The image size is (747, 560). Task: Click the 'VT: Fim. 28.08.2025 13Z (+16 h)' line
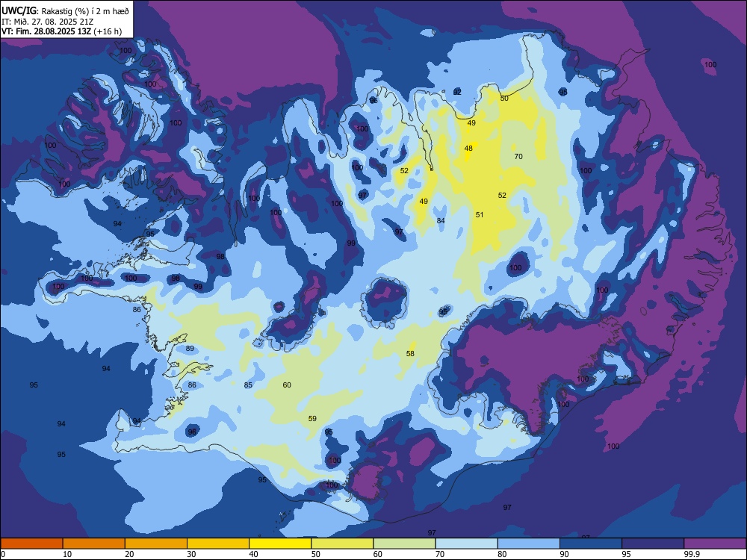click(x=61, y=32)
